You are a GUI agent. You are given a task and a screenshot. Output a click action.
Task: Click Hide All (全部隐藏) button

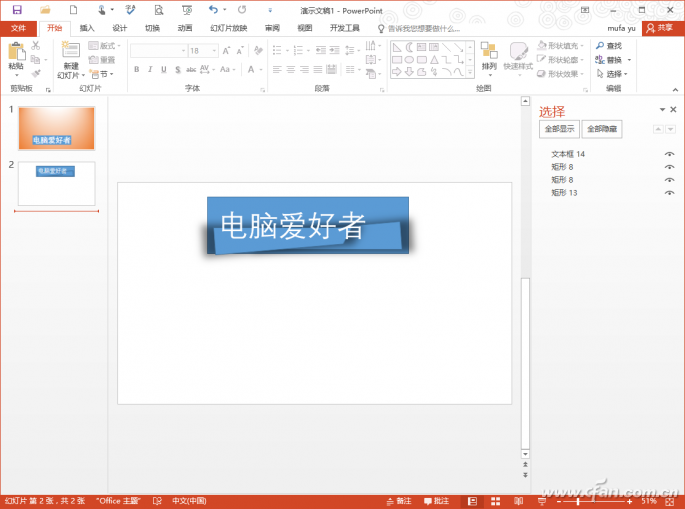602,129
